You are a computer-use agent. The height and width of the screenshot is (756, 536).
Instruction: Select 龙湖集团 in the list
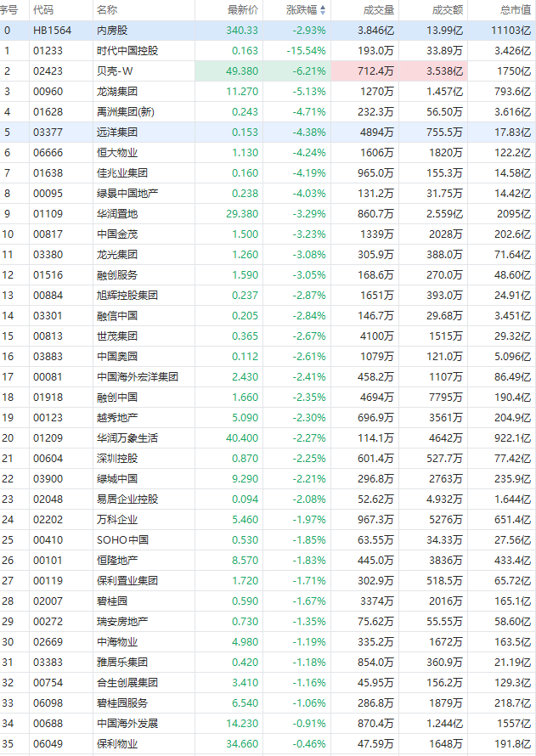coord(117,91)
